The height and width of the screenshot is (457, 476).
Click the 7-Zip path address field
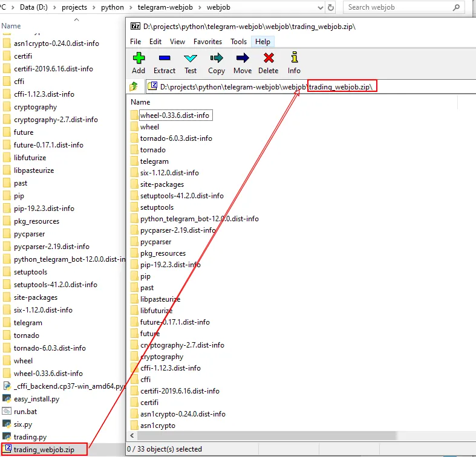point(310,87)
